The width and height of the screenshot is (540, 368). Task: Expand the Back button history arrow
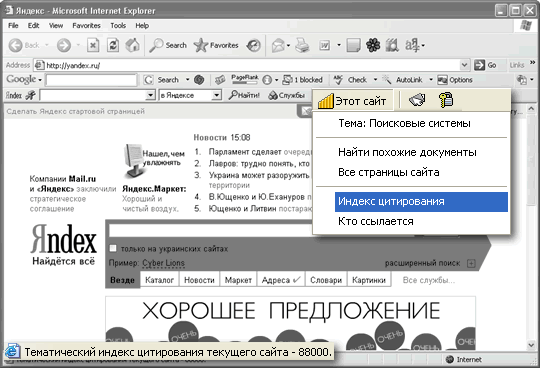47,45
